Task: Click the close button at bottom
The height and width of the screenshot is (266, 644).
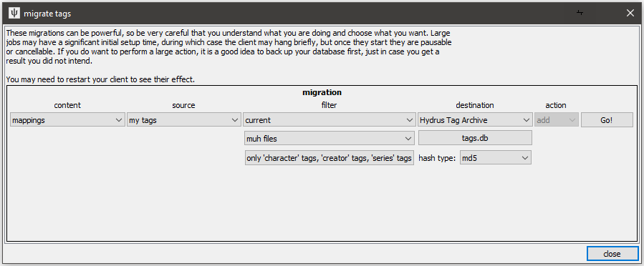Action: 612,254
